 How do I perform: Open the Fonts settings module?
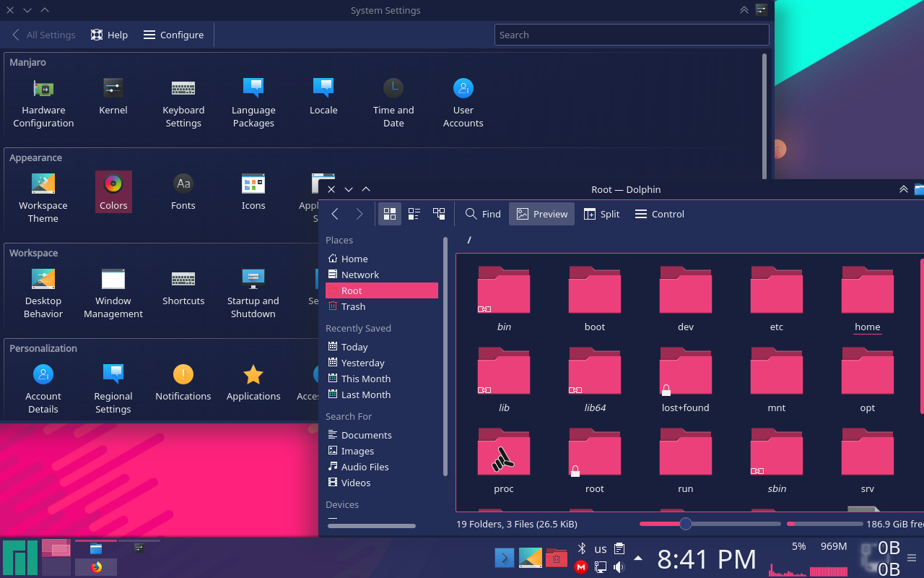[x=183, y=192]
